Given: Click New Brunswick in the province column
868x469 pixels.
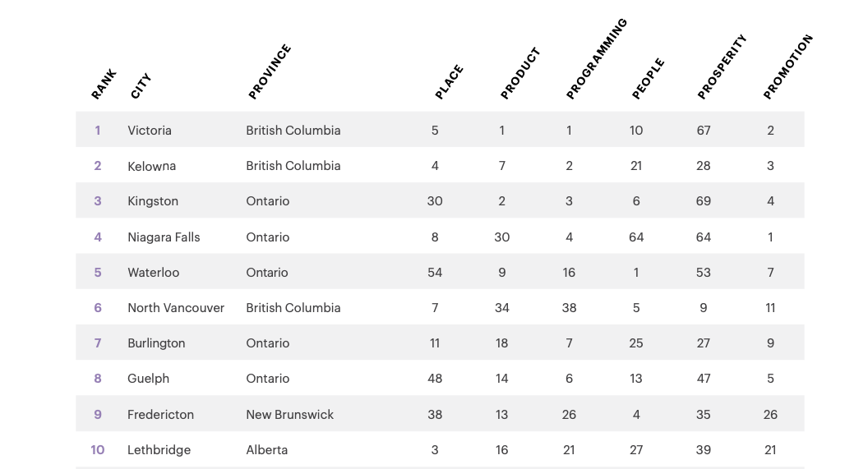Looking at the screenshot, I should (289, 415).
